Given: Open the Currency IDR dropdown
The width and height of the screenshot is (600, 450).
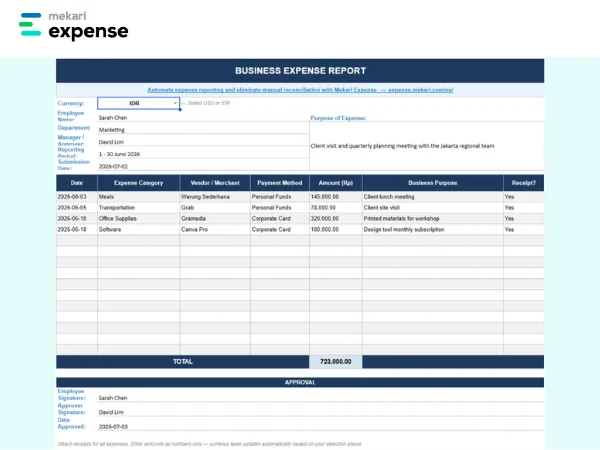Looking at the screenshot, I should pos(138,103).
